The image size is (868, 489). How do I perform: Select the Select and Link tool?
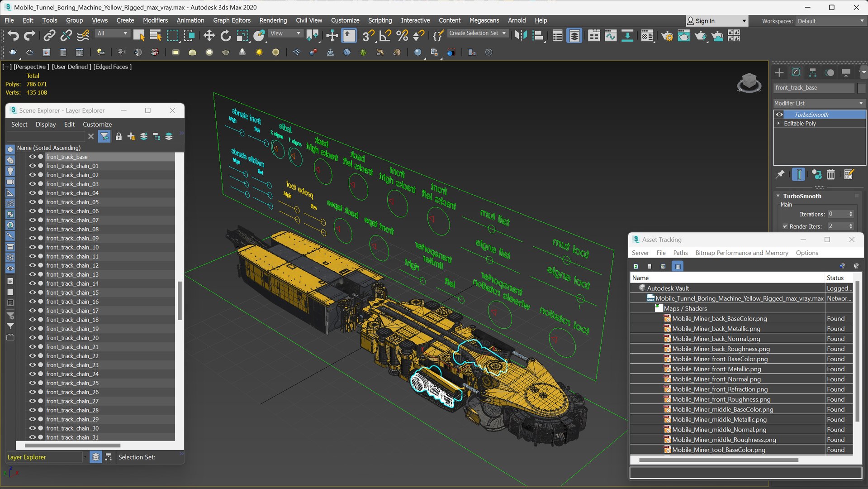[x=49, y=36]
